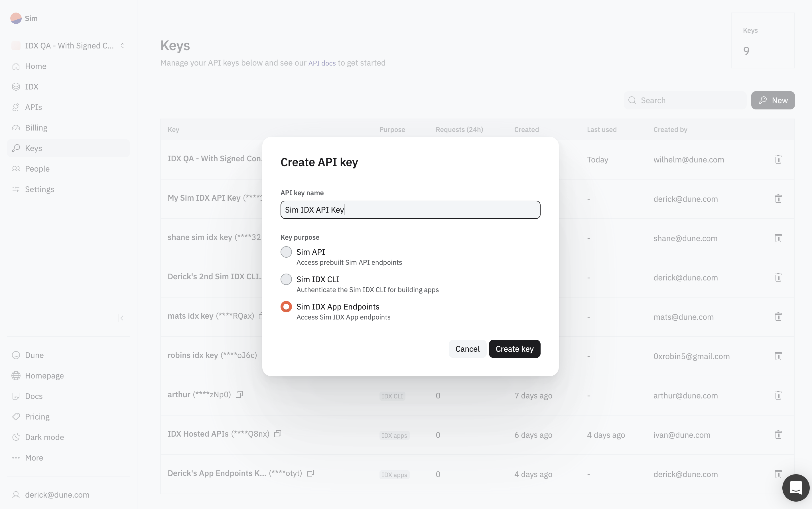
Task: Copy the arthur key with copy icon
Action: pyautogui.click(x=239, y=394)
